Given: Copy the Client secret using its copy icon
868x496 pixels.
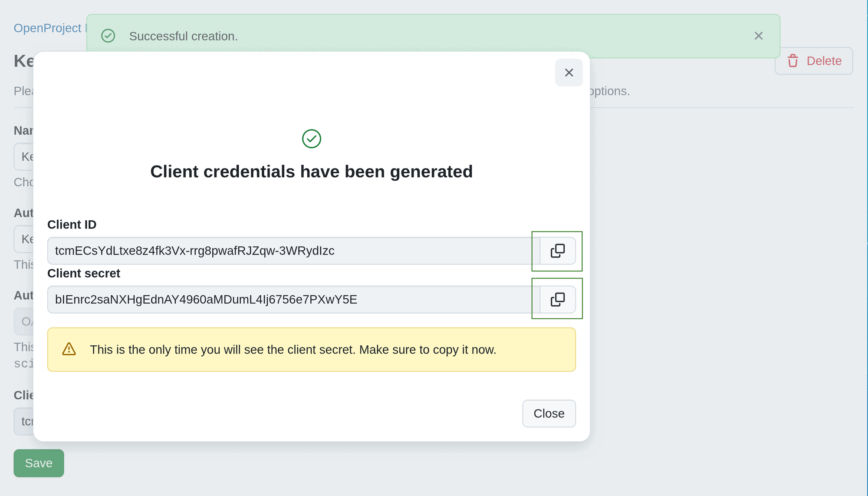Looking at the screenshot, I should point(557,299).
